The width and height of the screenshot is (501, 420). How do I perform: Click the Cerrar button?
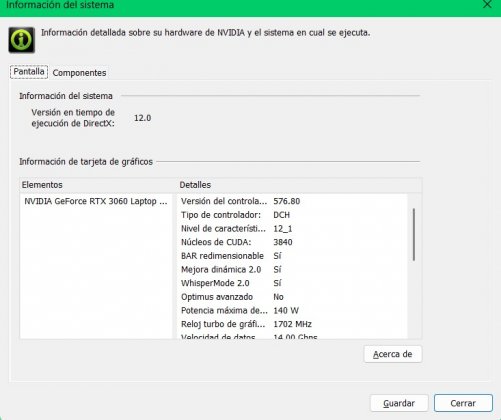[463, 403]
